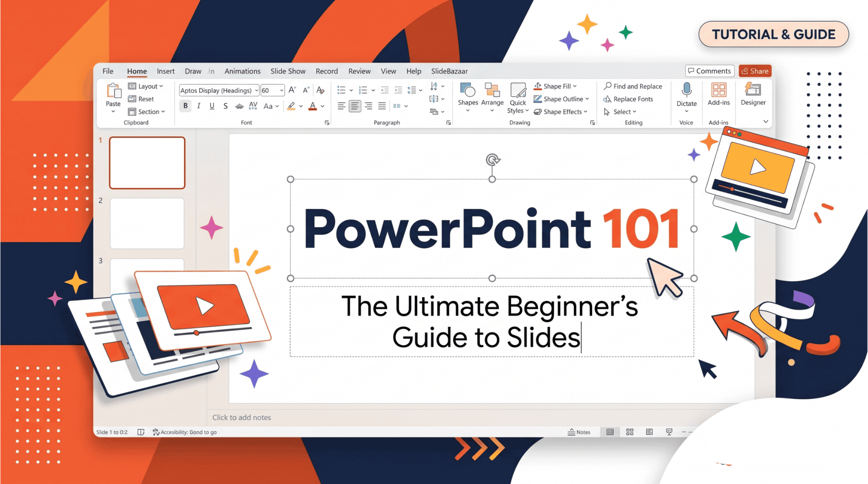Open the Arrange options

[492, 97]
